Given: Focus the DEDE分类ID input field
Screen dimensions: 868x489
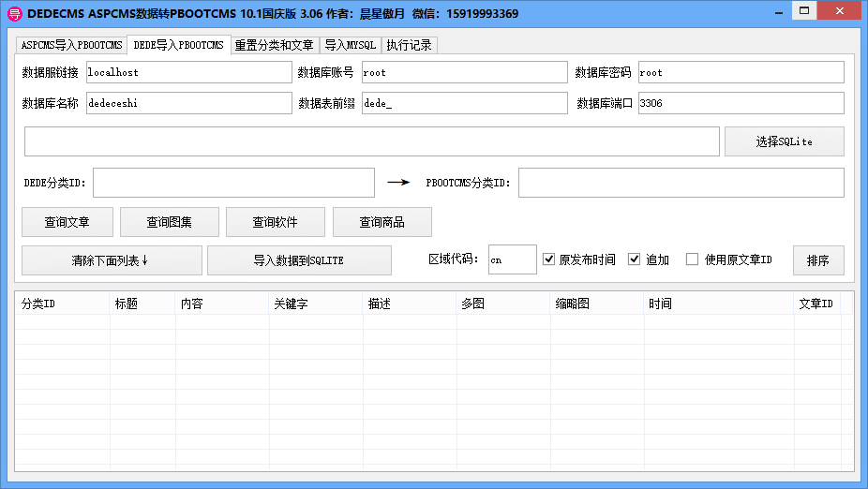Looking at the screenshot, I should 233,183.
